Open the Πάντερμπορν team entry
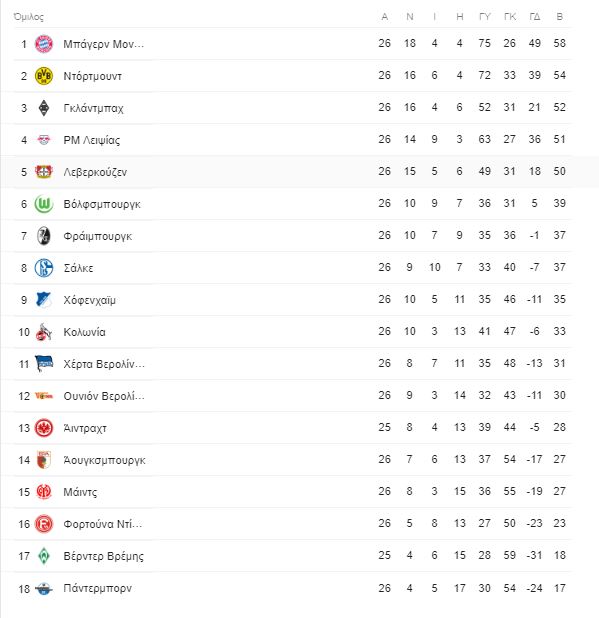The image size is (599, 618). click(x=98, y=588)
